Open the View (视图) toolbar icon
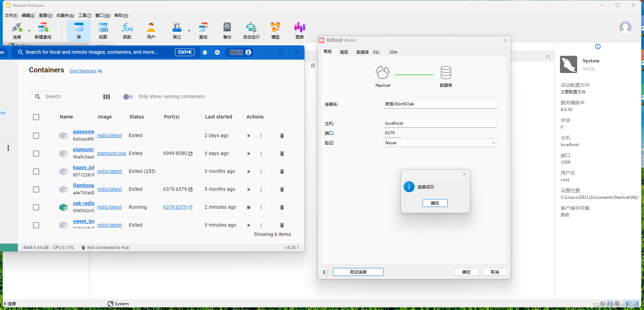 click(103, 31)
